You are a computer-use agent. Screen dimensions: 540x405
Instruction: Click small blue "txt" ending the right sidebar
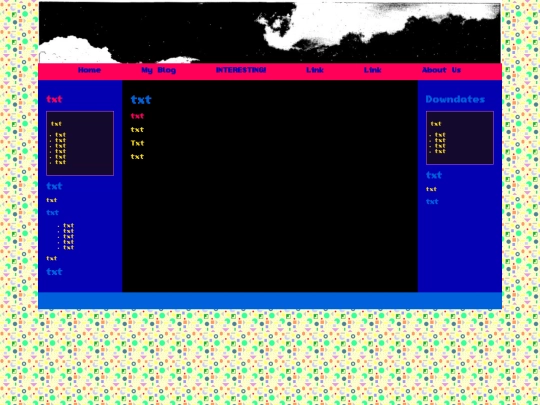(x=432, y=202)
